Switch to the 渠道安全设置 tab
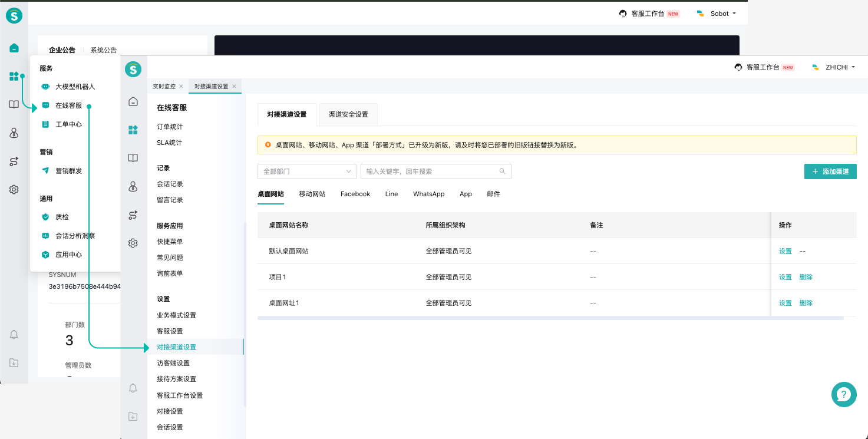The width and height of the screenshot is (868, 439). (348, 114)
